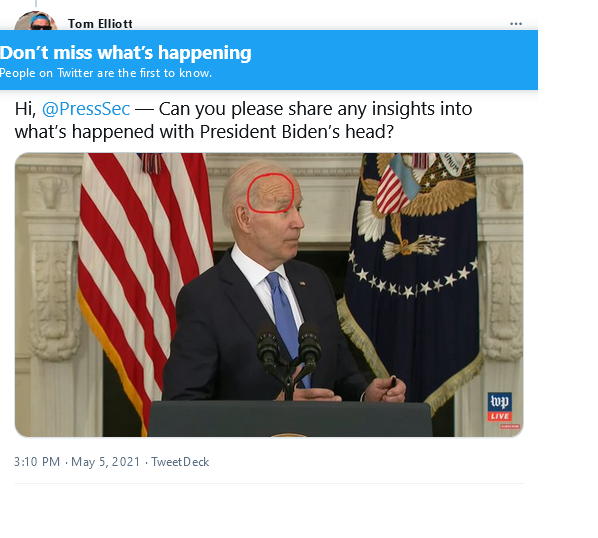The image size is (598, 538).
Task: Open the tweet's three-dot more options menu
Action: tap(516, 24)
